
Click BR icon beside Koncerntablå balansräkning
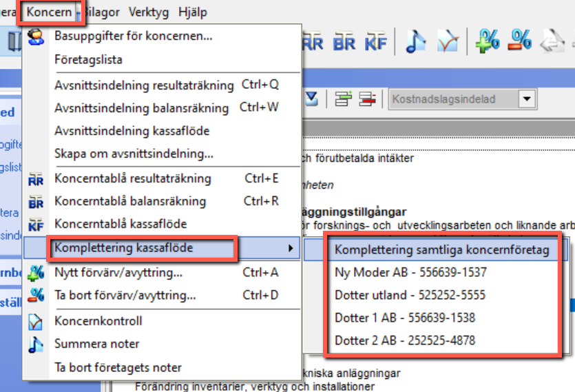(36, 203)
